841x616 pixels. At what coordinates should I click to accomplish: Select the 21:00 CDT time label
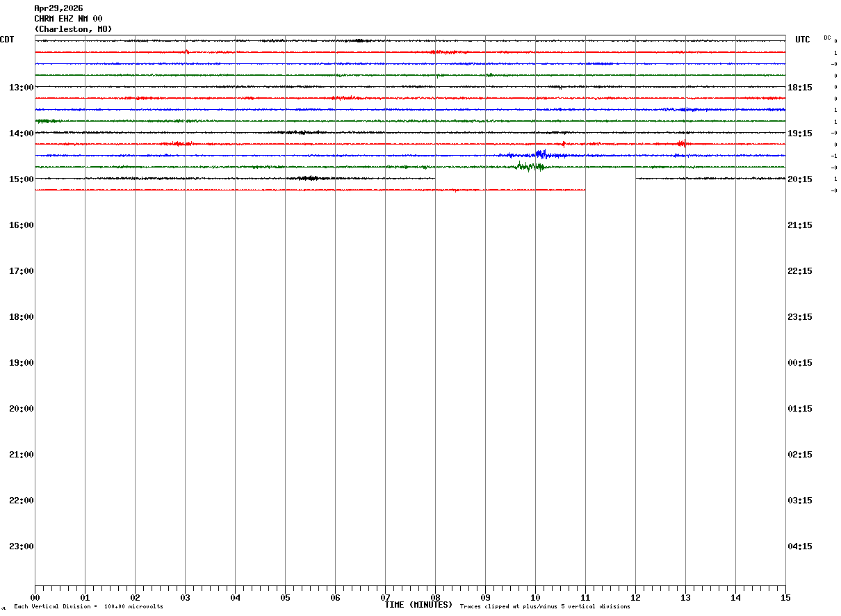pyautogui.click(x=22, y=454)
